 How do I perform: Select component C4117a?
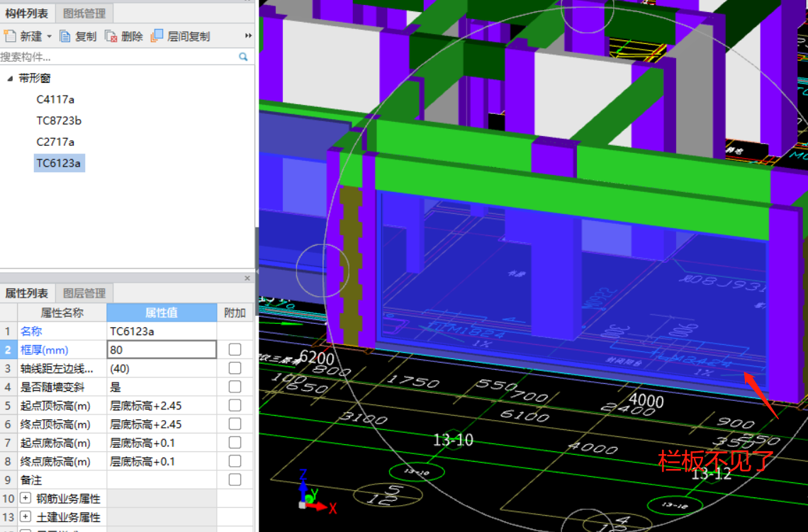[x=55, y=99]
